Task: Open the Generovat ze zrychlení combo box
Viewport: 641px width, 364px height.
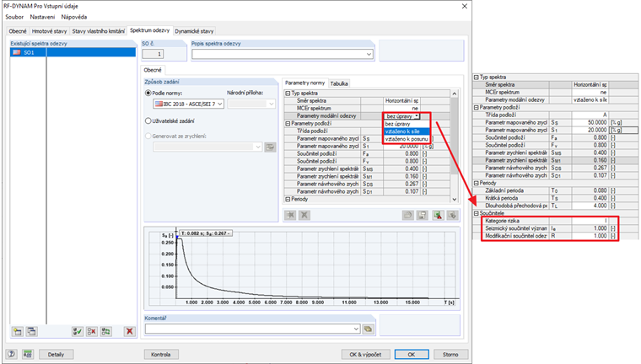Action: (x=207, y=147)
